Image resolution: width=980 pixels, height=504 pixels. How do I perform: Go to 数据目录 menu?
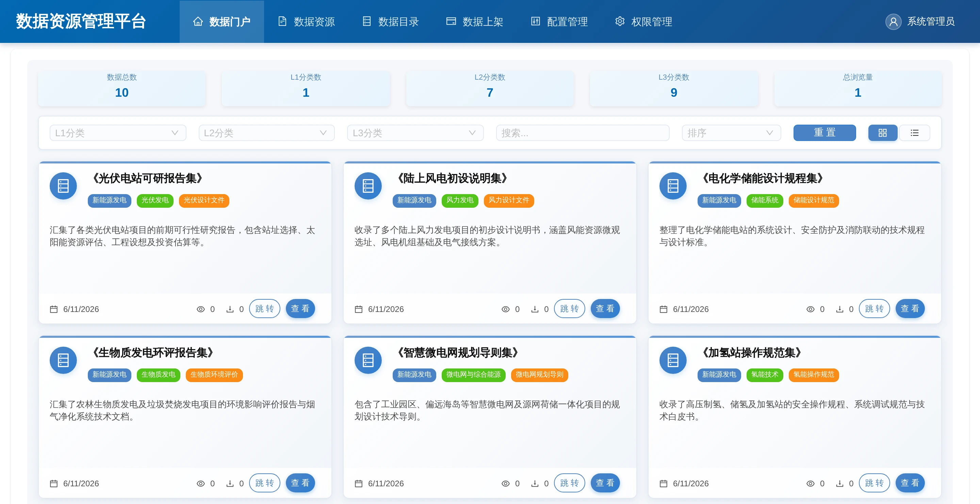[x=391, y=22]
